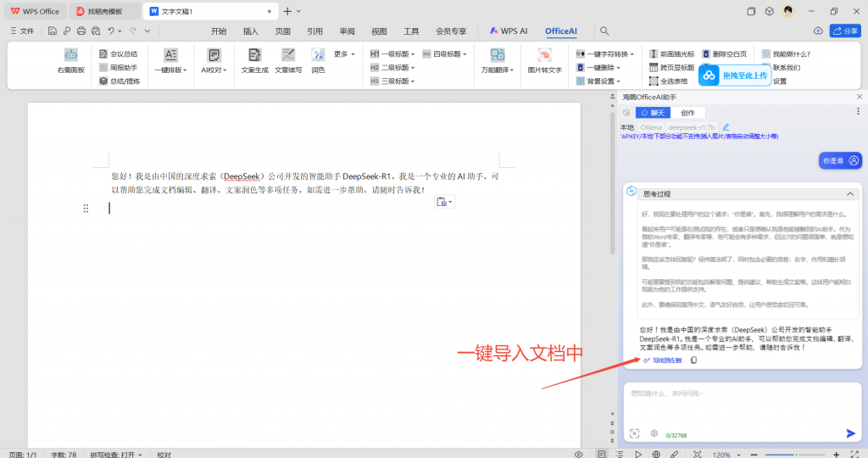Image resolution: width=868 pixels, height=458 pixels.
Task: Switch to web layout view globe icon
Action: point(656,454)
